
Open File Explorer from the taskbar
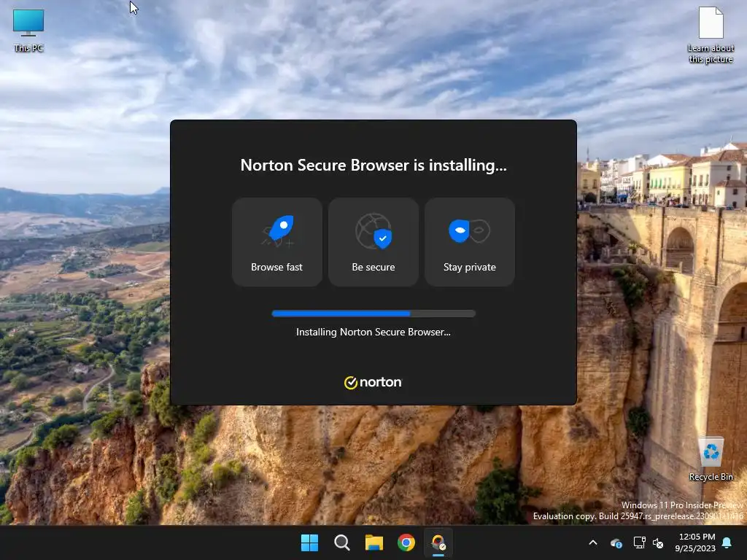(x=374, y=542)
